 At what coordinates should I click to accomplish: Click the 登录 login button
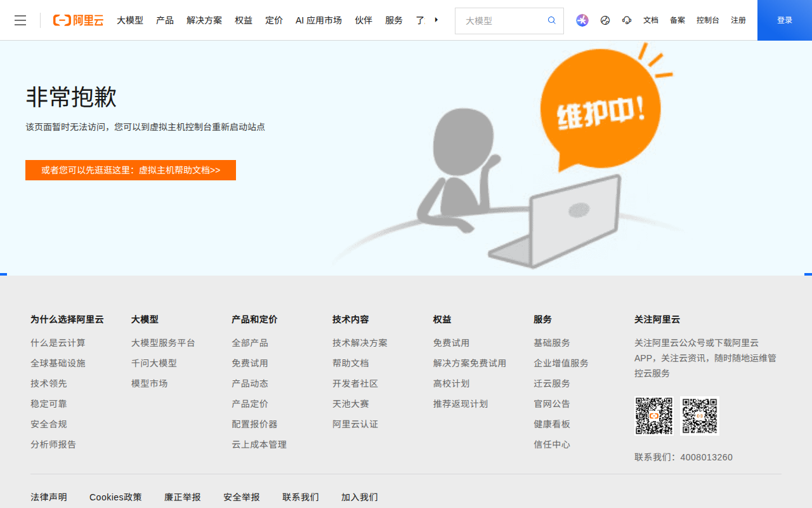click(785, 20)
